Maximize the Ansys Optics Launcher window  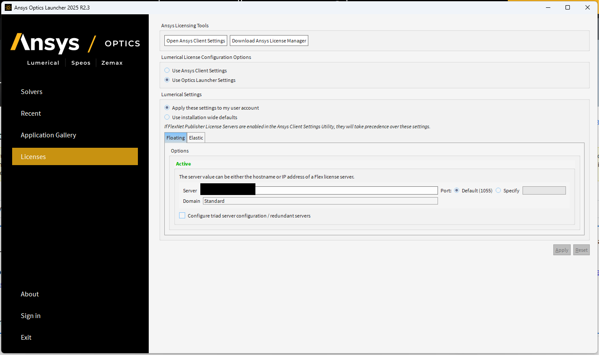(567, 7)
